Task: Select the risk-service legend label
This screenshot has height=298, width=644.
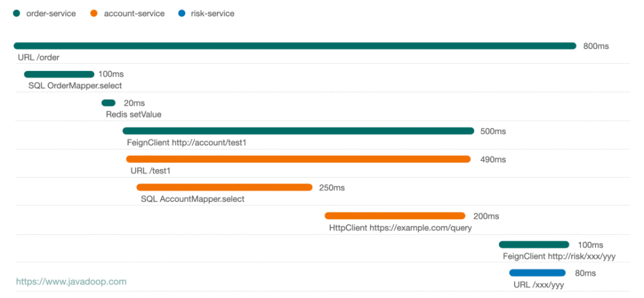Action: (213, 14)
